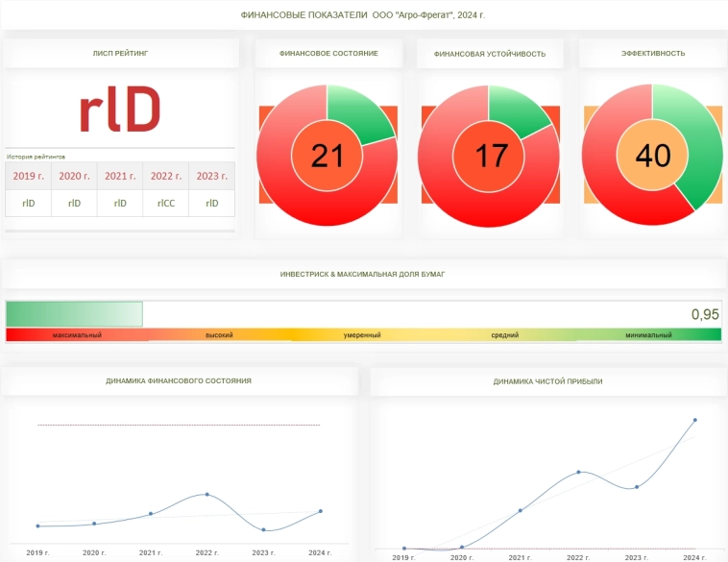Screen dimensions: 728x562
Task: Click the 'ИНВЕСТРИСК & МАКСИМАЛЬНАЯ ДОЛЯ БУМАГ' header
Action: point(362,274)
